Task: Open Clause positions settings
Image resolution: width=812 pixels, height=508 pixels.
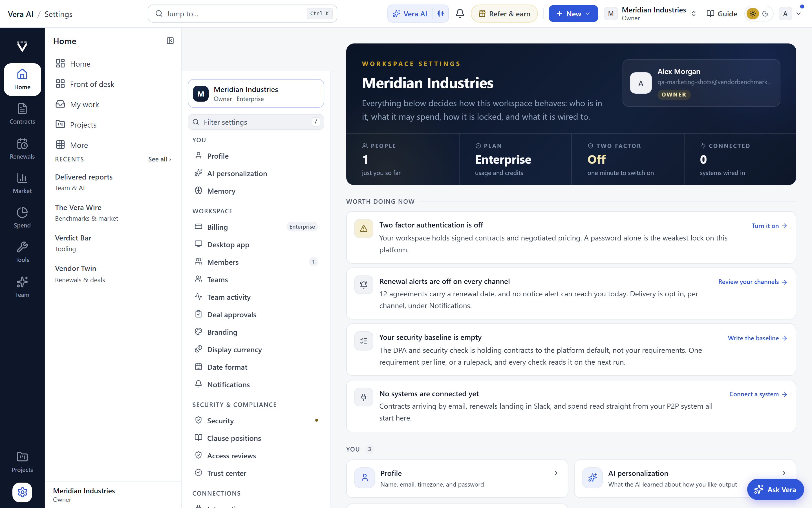Action: click(256, 438)
